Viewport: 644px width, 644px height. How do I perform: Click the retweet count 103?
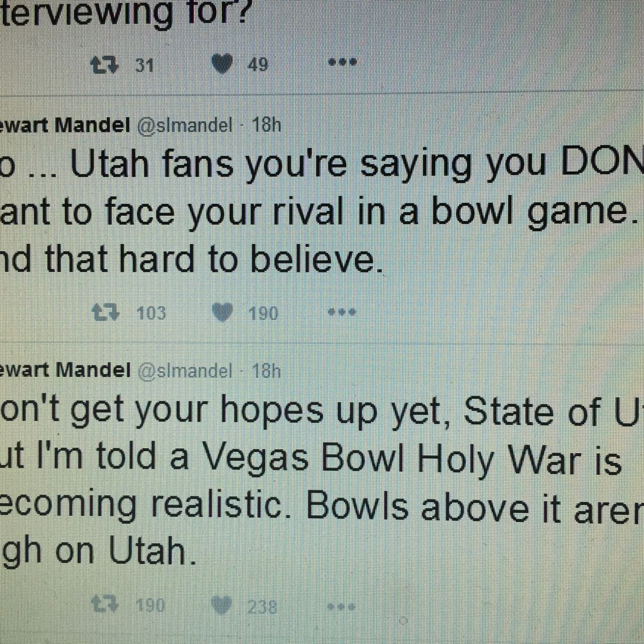click(x=151, y=313)
